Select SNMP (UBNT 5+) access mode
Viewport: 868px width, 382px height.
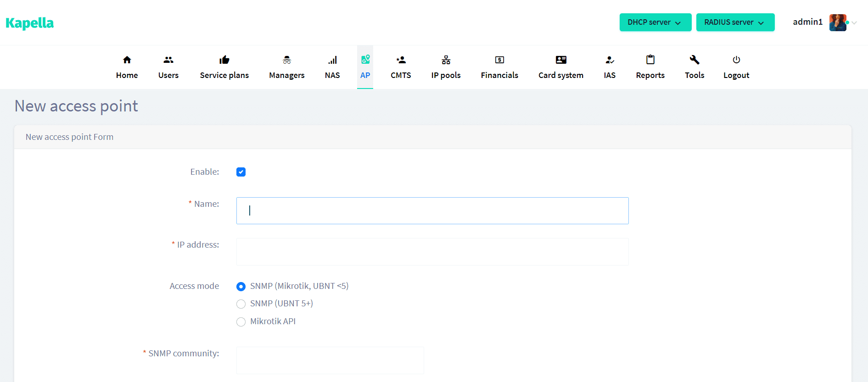[241, 304]
